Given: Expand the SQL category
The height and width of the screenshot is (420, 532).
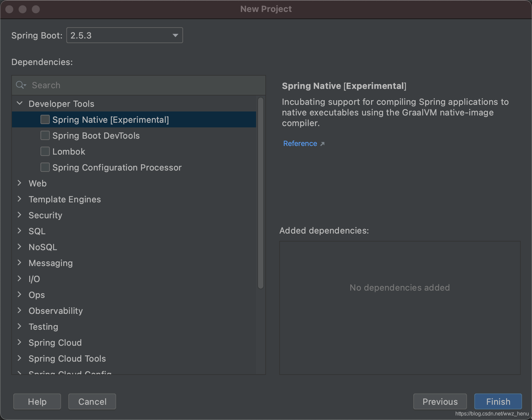Looking at the screenshot, I should click(x=20, y=231).
